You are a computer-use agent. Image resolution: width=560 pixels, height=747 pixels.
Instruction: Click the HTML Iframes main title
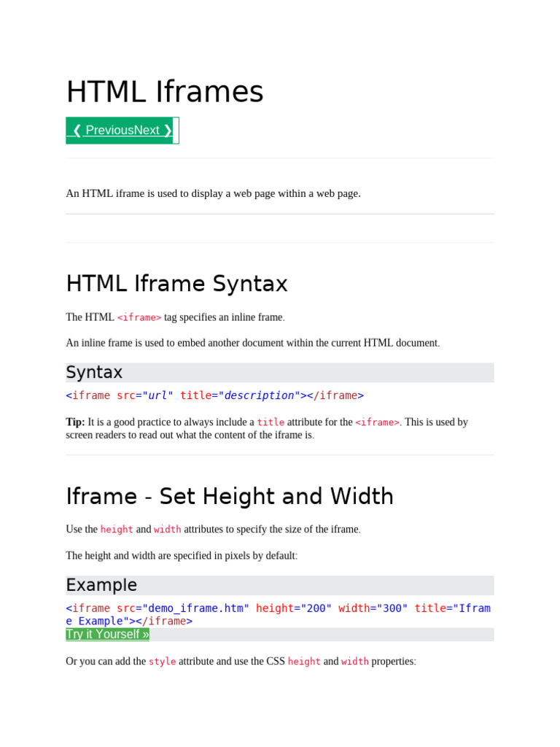click(x=165, y=92)
